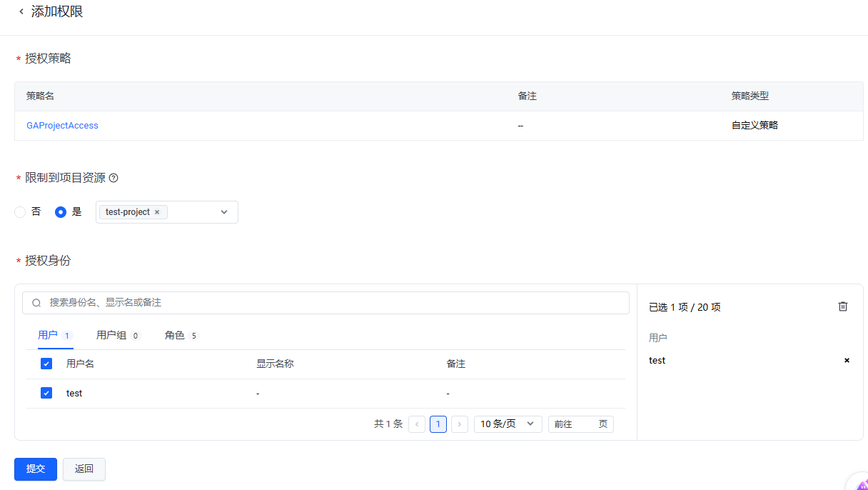Remove test user from selected list
The height and width of the screenshot is (490, 868).
point(847,361)
